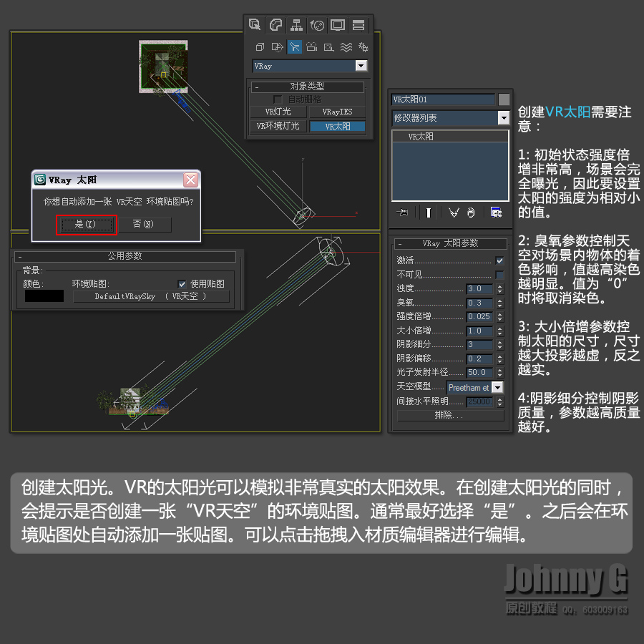Click the 阴影偏移 value field 0.2
Image resolution: width=644 pixels, height=644 pixels.
click(479, 359)
